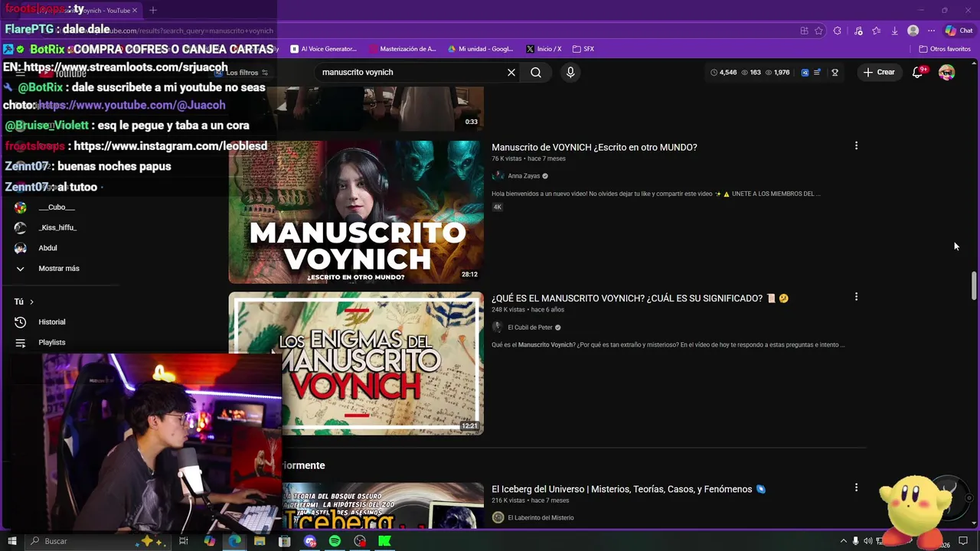Open Edge settings and more ellipsis

(931, 31)
